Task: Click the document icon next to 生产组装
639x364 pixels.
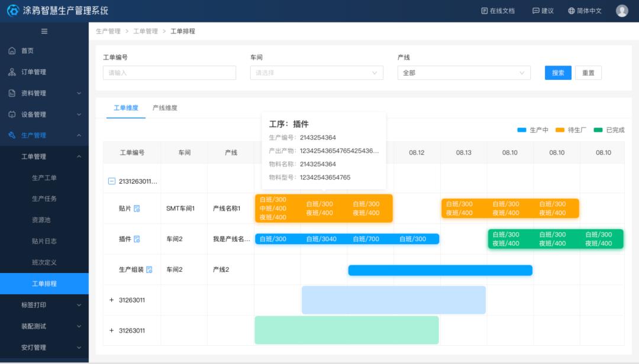Action: [x=149, y=269]
